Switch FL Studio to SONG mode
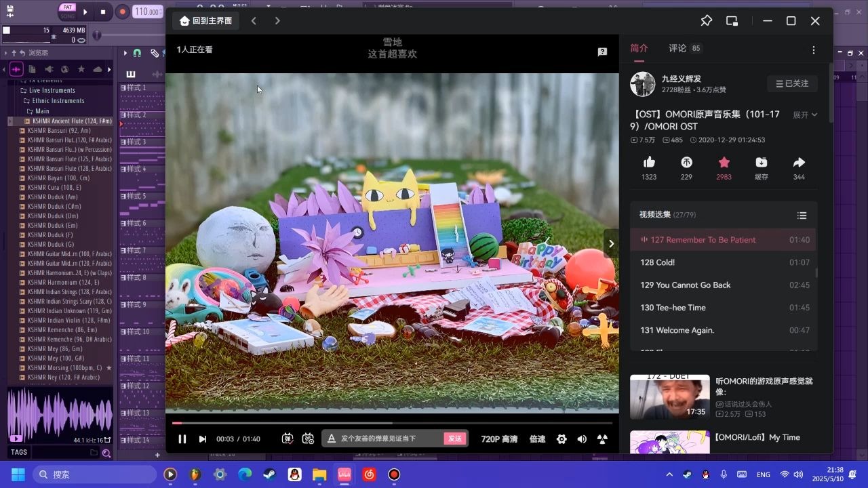 pos(67,16)
